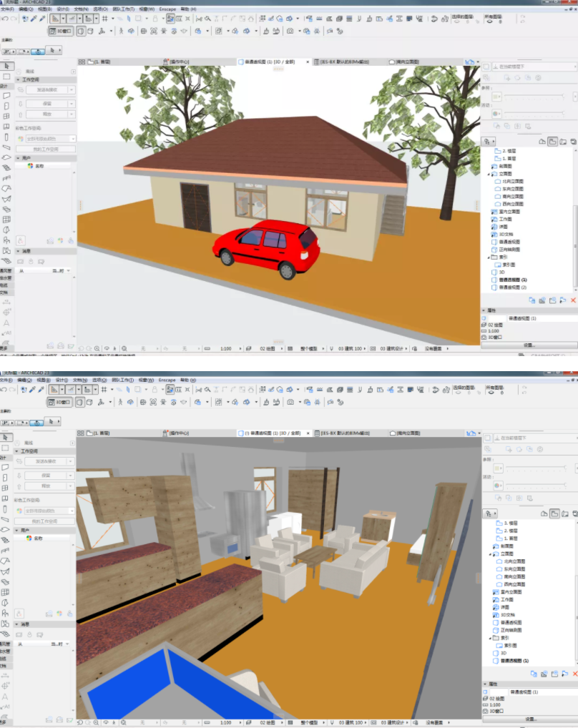Pick the Curtain Wall tool in the upper window
The height and width of the screenshot is (728, 578).
(6, 220)
